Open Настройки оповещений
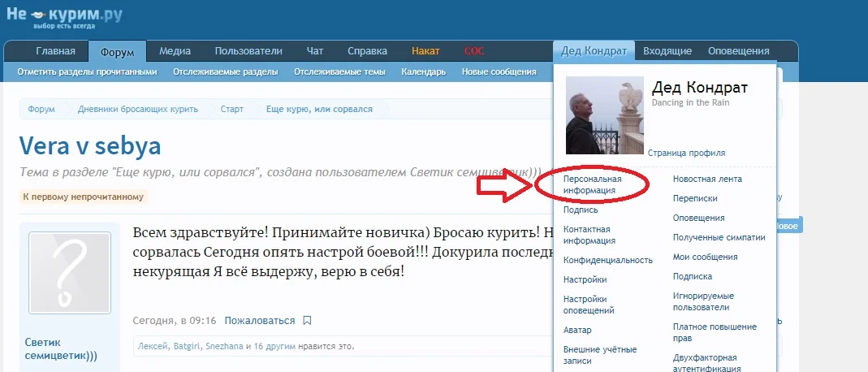The height and width of the screenshot is (372, 868). coord(589,305)
